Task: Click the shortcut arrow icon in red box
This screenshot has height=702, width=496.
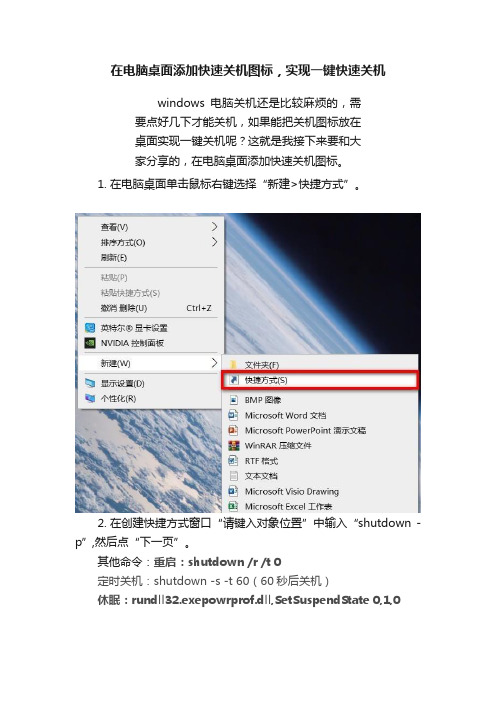Action: coord(233,380)
